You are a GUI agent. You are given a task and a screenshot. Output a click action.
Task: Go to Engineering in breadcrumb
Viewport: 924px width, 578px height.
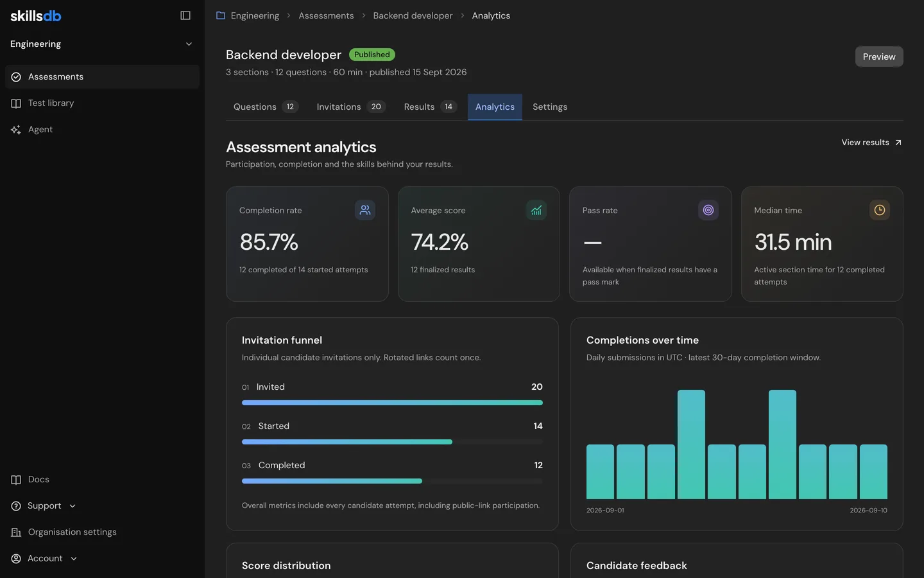coord(255,15)
